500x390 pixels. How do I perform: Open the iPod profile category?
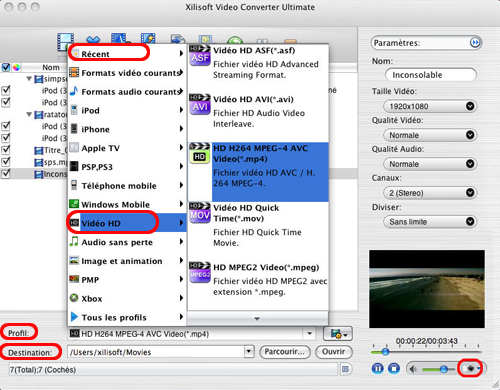127,110
